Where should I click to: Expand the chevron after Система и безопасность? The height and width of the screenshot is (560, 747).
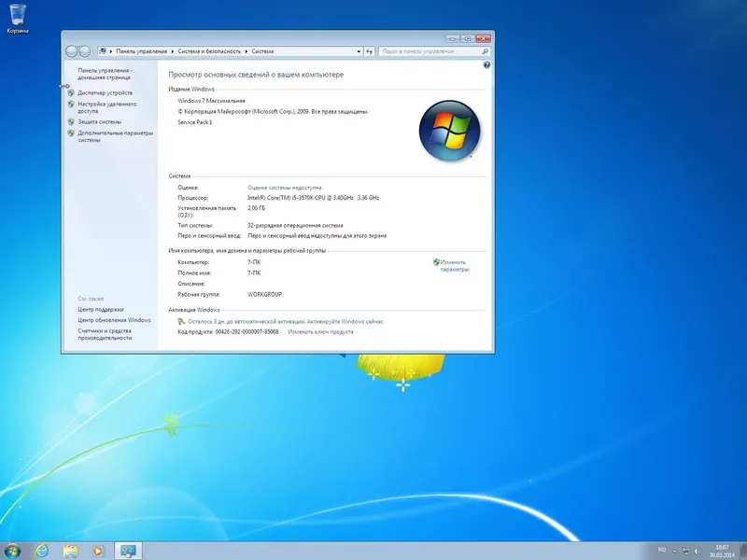point(246,51)
